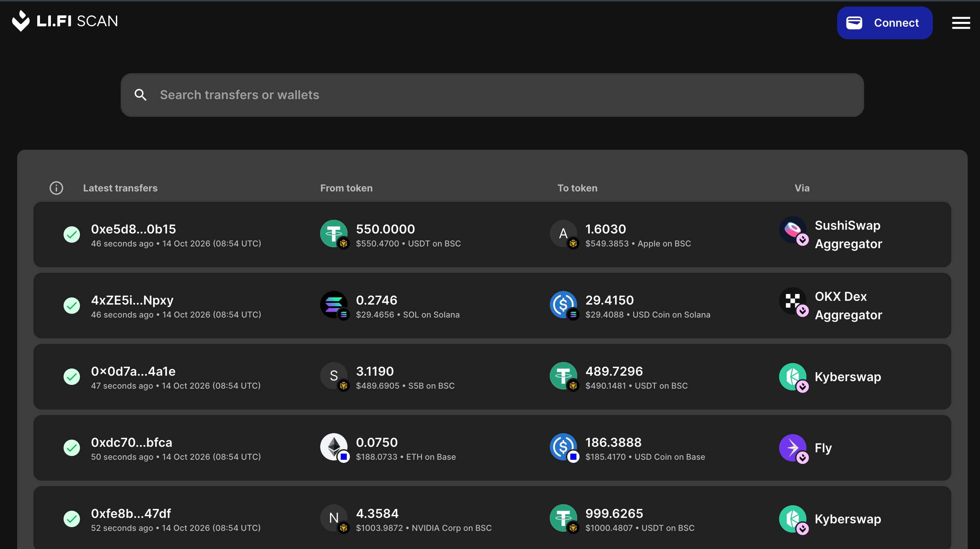The image size is (980, 549).
Task: Click the USDT icon for 999.6265
Action: click(x=563, y=518)
